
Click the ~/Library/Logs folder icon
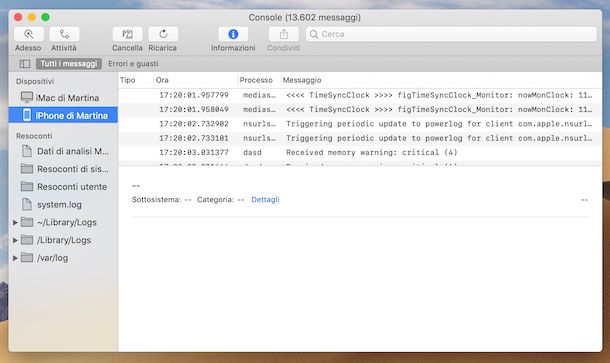point(27,222)
